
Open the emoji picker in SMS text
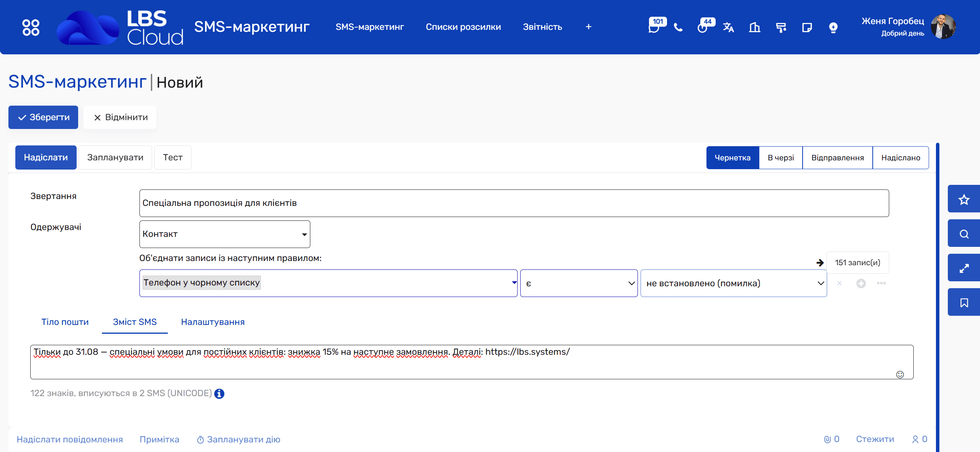[900, 374]
